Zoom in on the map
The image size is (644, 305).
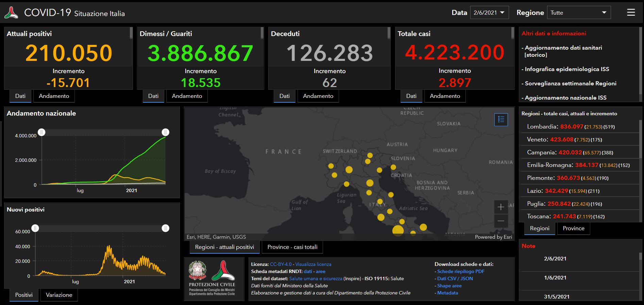[501, 207]
